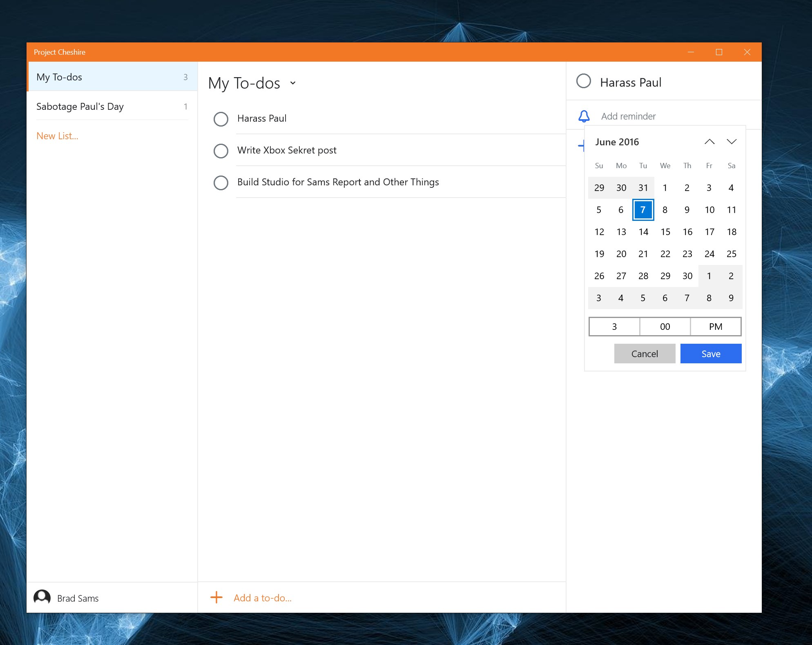The image size is (812, 645).
Task: Open the hour picker showing 3
Action: (x=614, y=327)
